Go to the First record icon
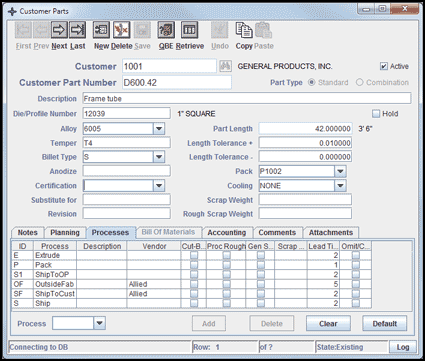The image size is (425, 361). (23, 30)
